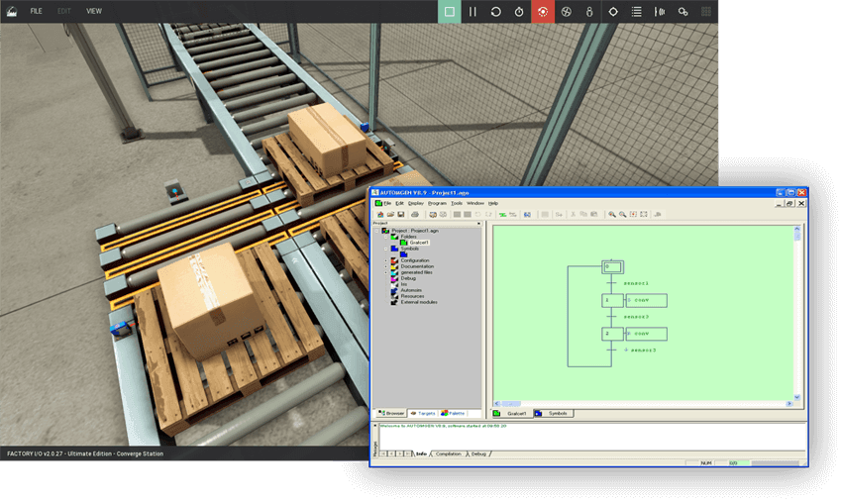This screenshot has width=842, height=504.
Task: Click the fit-to-window icon in AUTOMGEN toolbar
Action: (644, 214)
